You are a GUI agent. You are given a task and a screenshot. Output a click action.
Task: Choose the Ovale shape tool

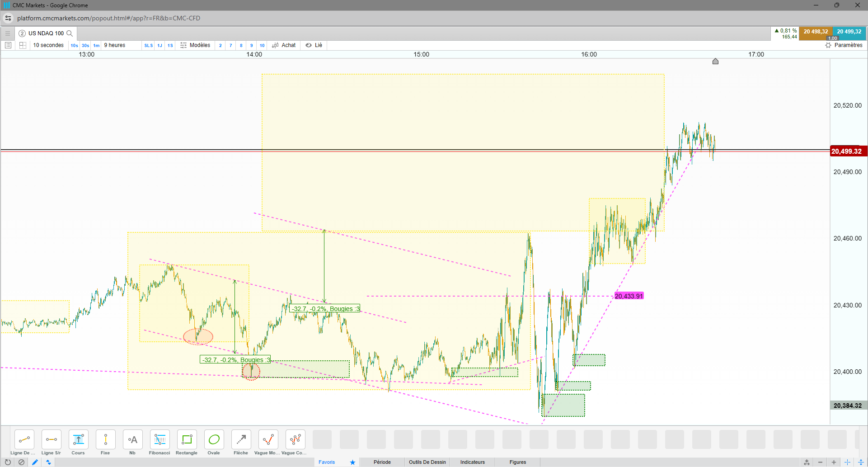tap(214, 443)
